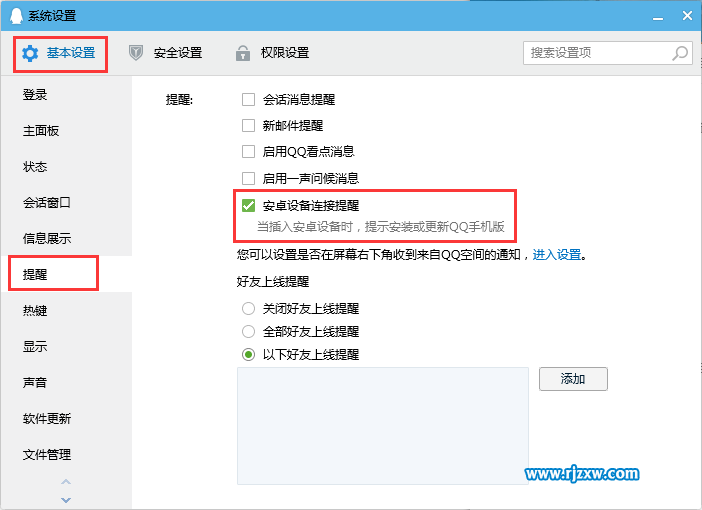Click inside the friend list box

(x=383, y=426)
